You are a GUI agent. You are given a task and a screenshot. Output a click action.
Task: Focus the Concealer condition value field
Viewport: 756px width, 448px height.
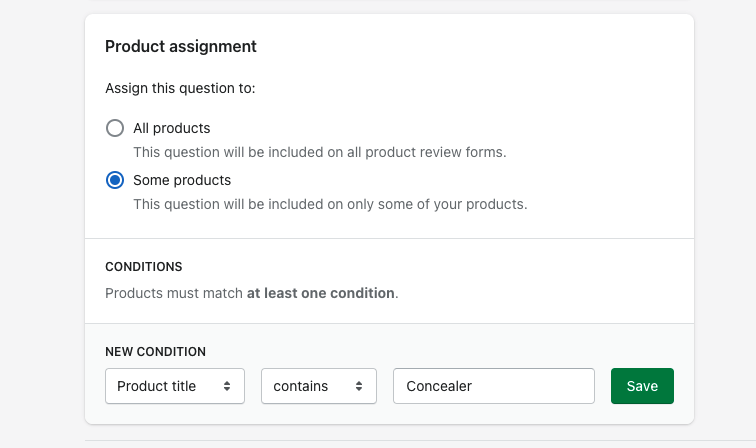[x=494, y=386]
